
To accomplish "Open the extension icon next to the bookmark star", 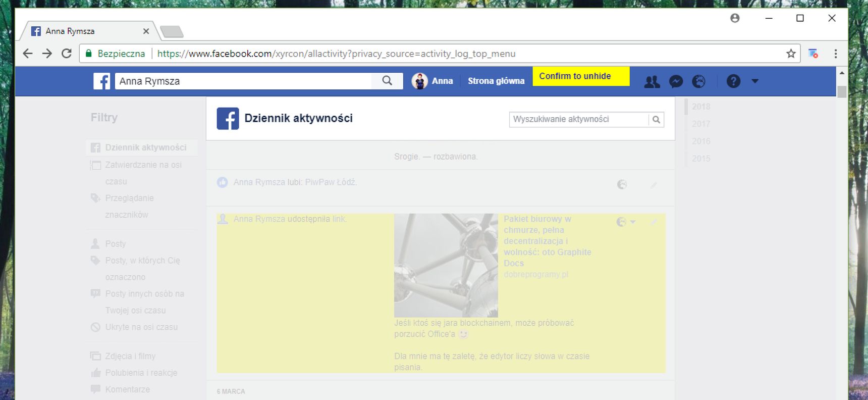I will click(813, 54).
